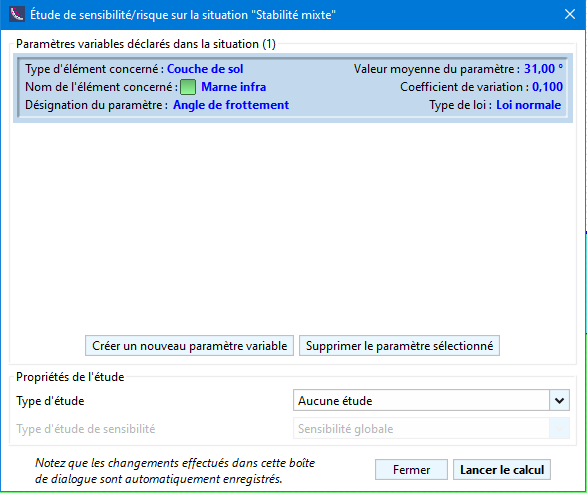Select the variable parameter row in the list
Viewport: 587px width, 493px height.
click(293, 88)
